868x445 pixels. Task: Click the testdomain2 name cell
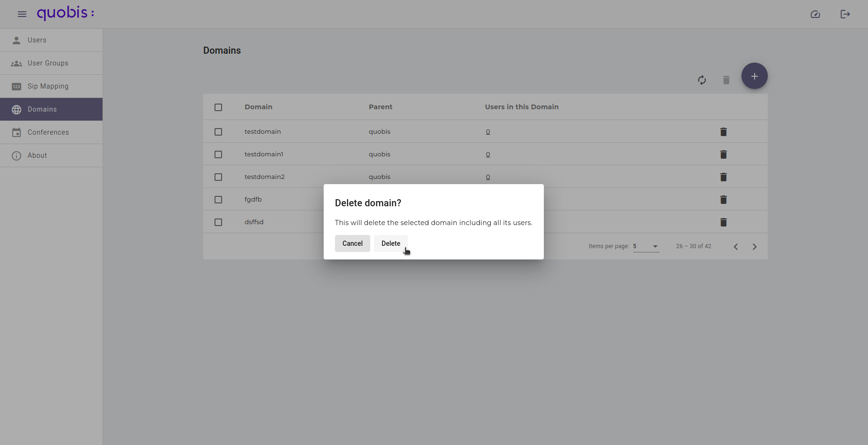264,177
